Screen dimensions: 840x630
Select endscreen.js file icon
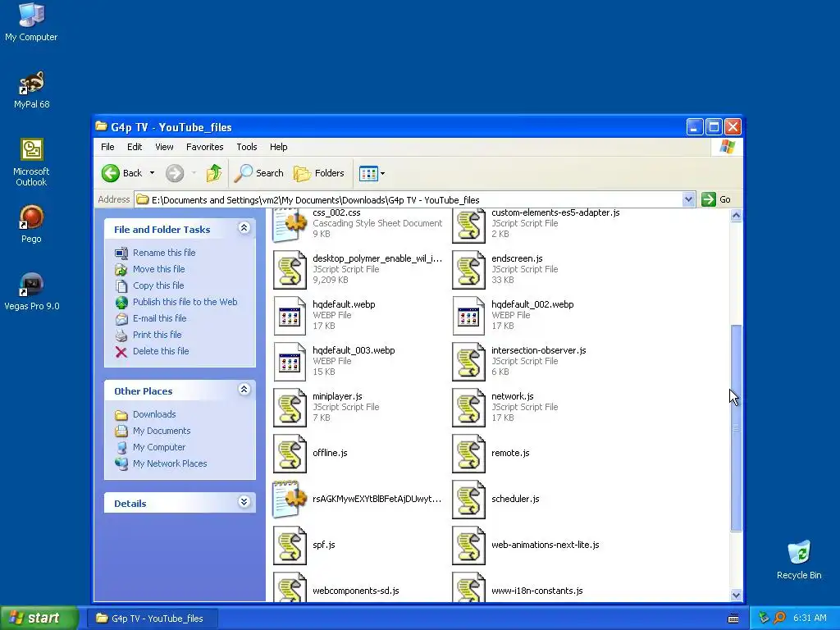(468, 270)
